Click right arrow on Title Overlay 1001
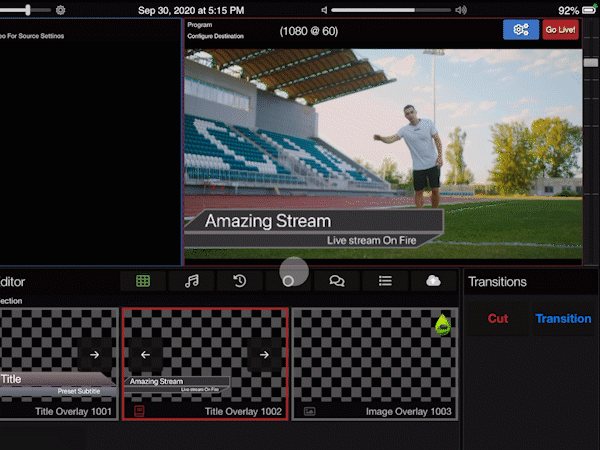600x450 pixels. [x=94, y=354]
